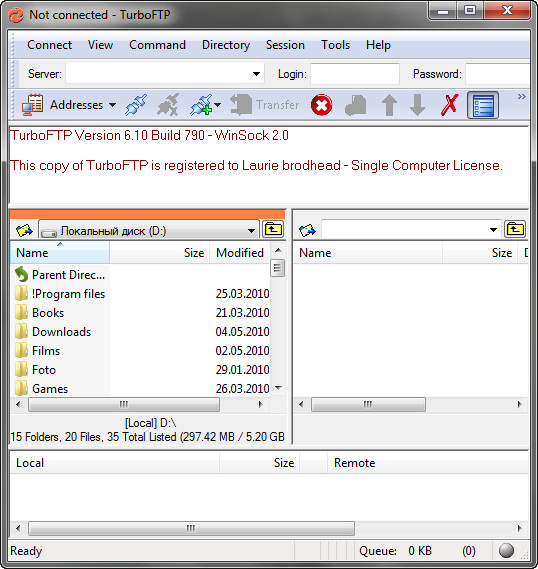Click the Connect plug icon in toolbar
Image resolution: width=538 pixels, height=569 pixels.
[x=136, y=105]
